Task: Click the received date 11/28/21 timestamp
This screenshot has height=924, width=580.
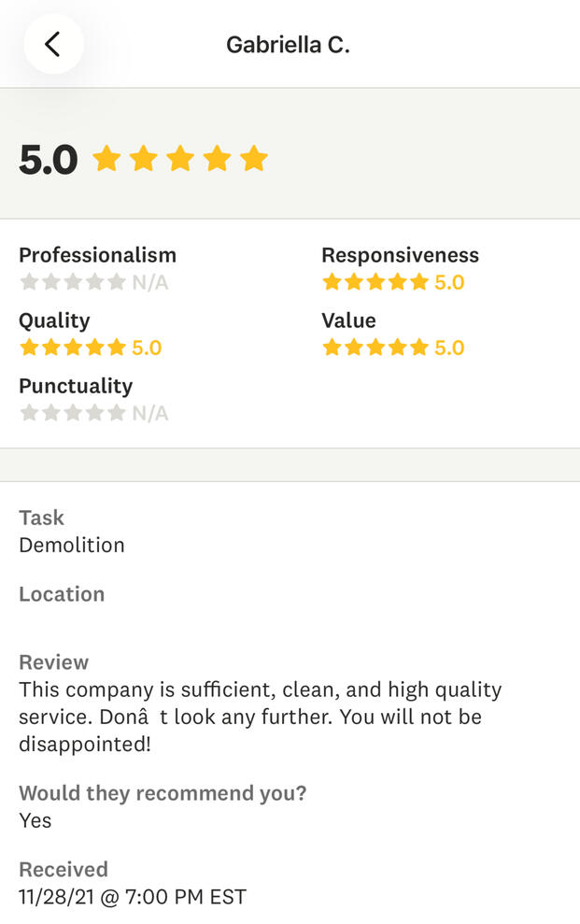Action: tap(133, 897)
